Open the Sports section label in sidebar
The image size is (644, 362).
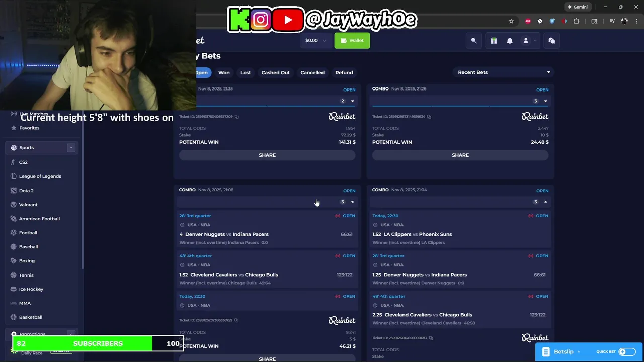[26, 148]
